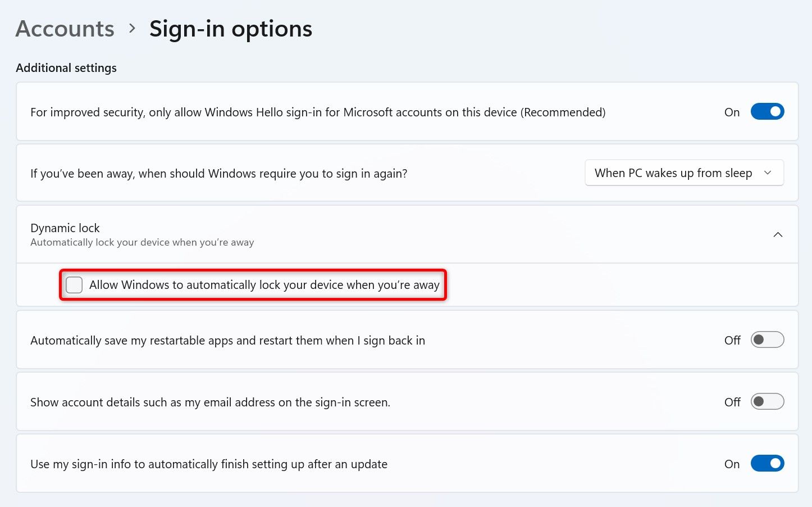The width and height of the screenshot is (812, 507).
Task: Navigate back to Accounts page
Action: 65,28
